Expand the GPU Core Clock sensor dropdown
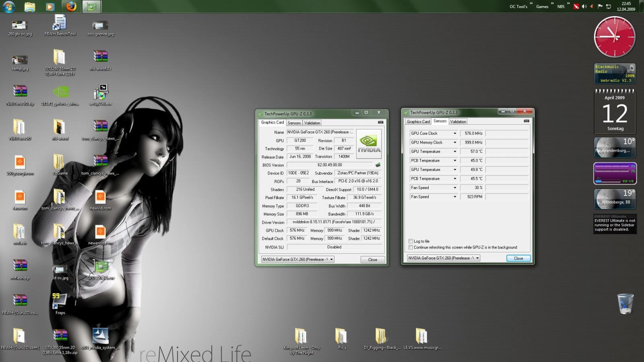This screenshot has height=362, width=644. coord(455,134)
